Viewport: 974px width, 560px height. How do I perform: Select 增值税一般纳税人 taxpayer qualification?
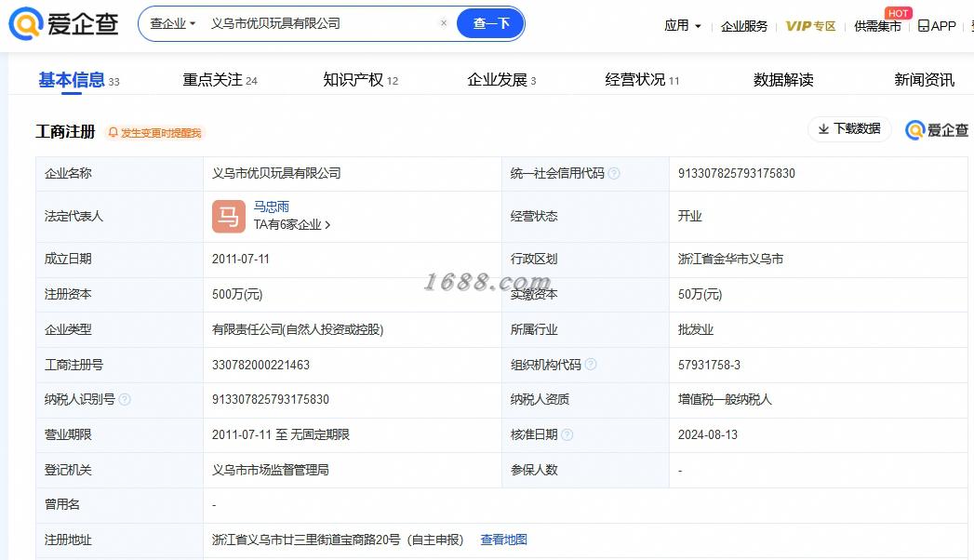pyautogui.click(x=725, y=399)
